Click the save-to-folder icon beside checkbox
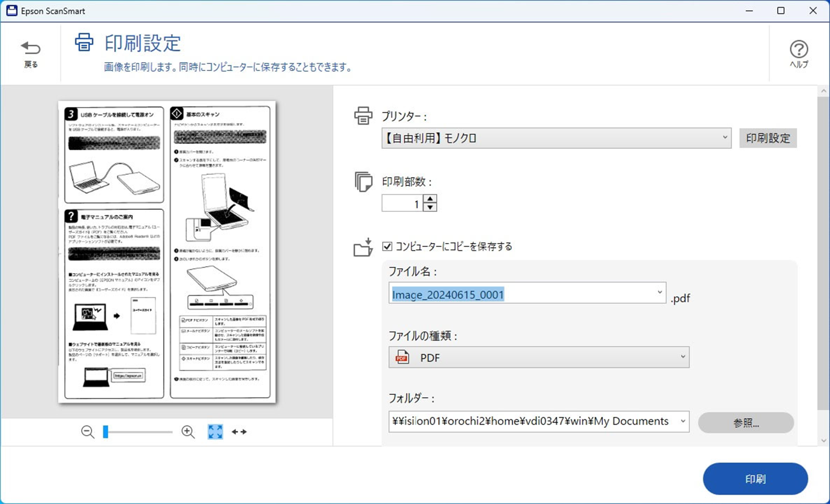The height and width of the screenshot is (504, 830). pyautogui.click(x=363, y=247)
